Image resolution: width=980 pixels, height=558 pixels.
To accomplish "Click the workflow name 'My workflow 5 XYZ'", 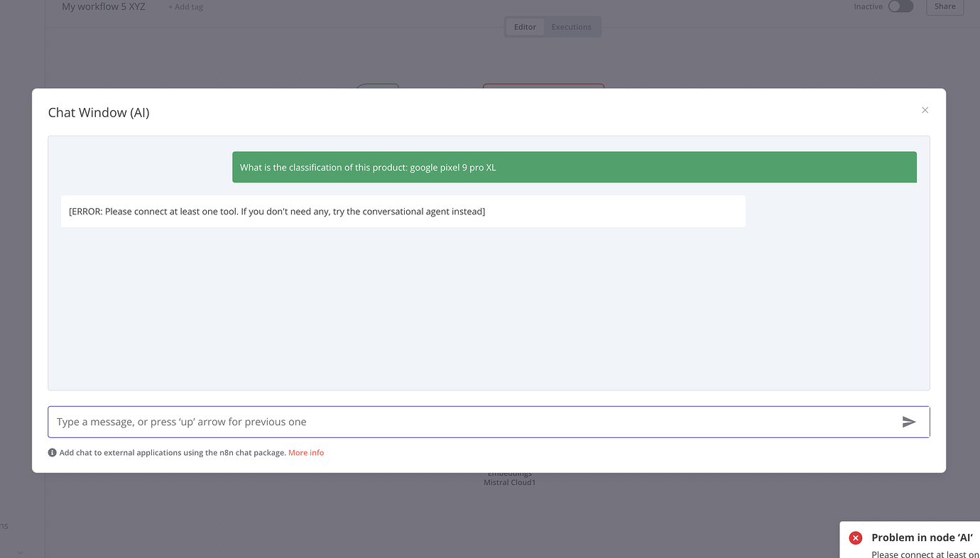I will click(104, 6).
